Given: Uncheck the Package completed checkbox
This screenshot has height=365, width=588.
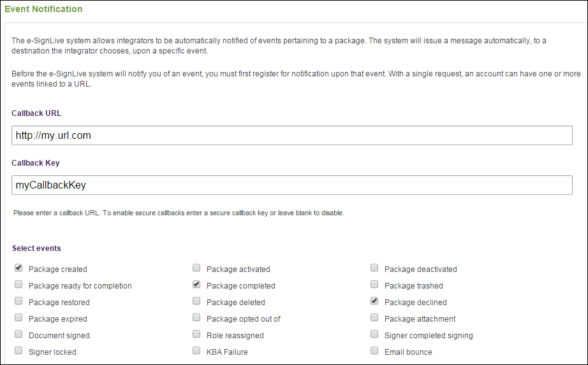Looking at the screenshot, I should (x=196, y=285).
